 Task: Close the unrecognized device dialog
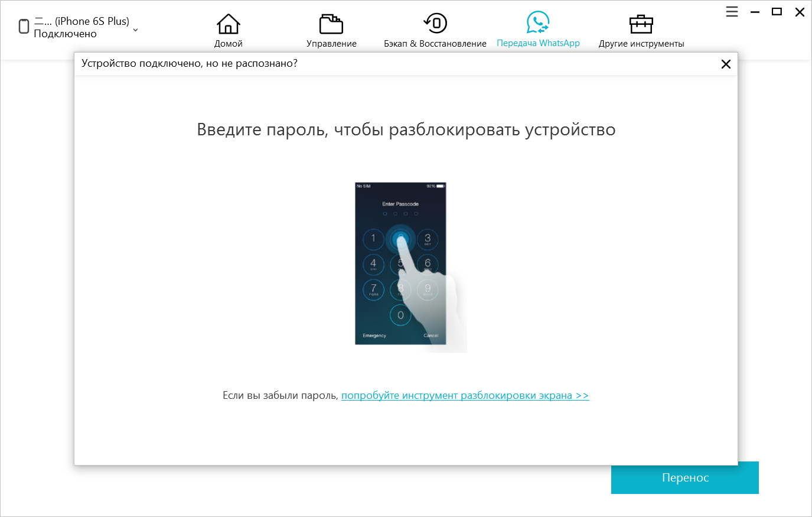tap(726, 64)
